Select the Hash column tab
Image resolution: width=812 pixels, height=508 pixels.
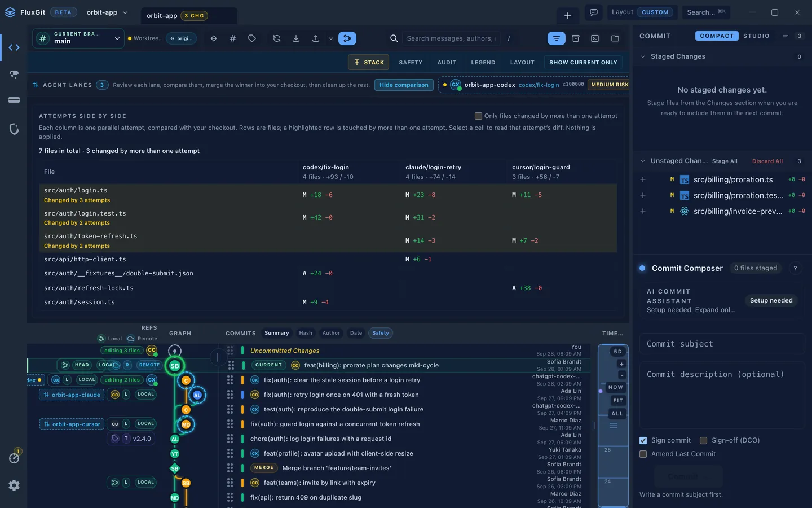point(306,333)
